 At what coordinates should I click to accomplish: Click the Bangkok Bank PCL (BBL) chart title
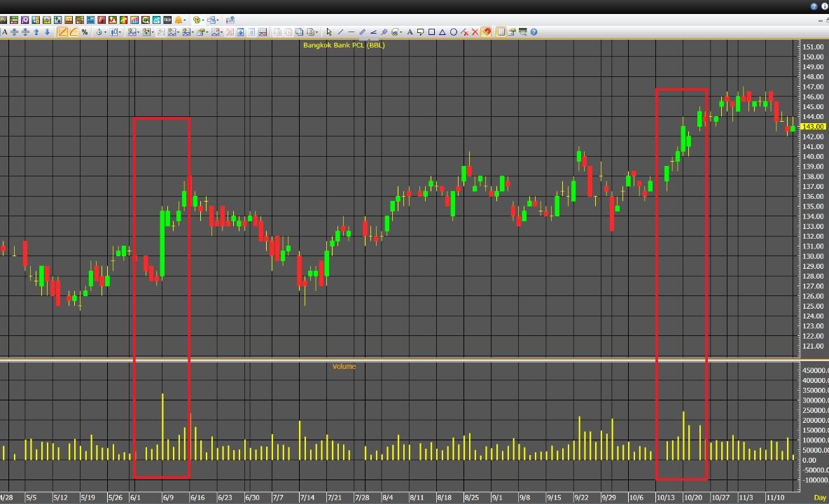click(x=344, y=45)
